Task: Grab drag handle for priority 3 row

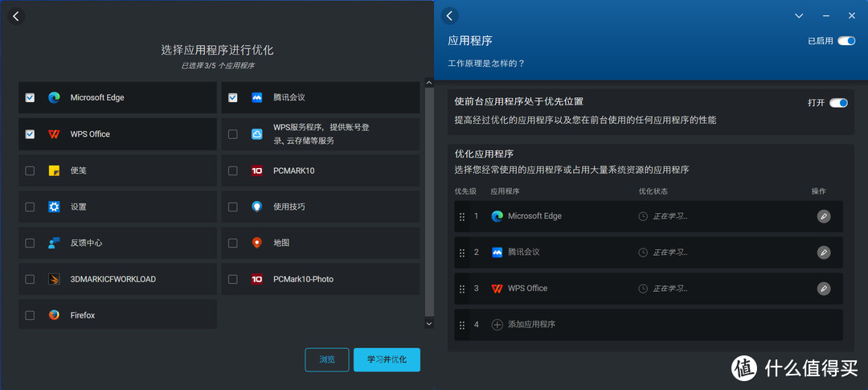Action: click(462, 289)
